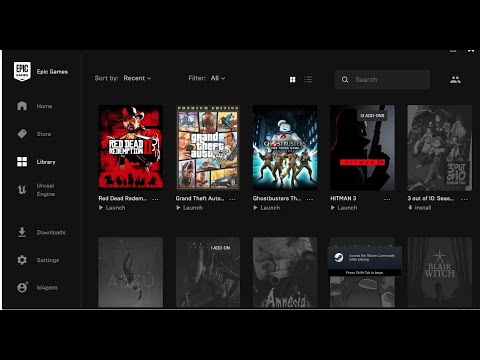The image size is (480, 360).
Task: Open the Blair Witch game cover
Action: [440, 272]
